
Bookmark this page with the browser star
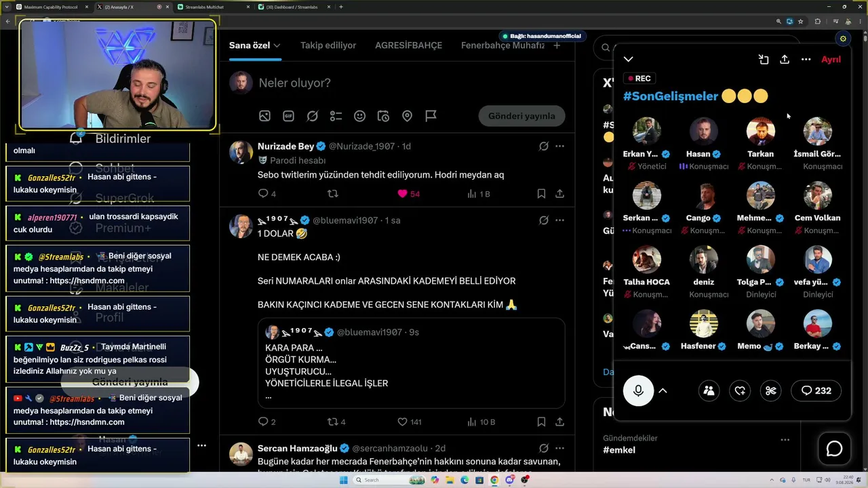click(x=800, y=22)
